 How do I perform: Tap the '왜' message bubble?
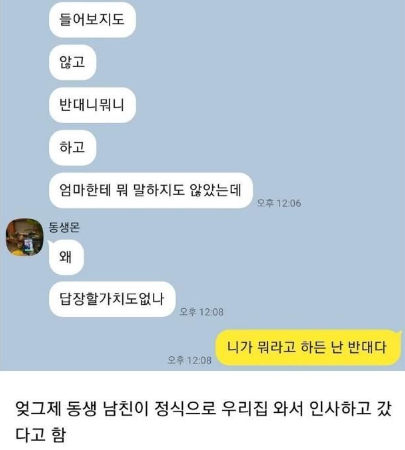pyautogui.click(x=66, y=257)
